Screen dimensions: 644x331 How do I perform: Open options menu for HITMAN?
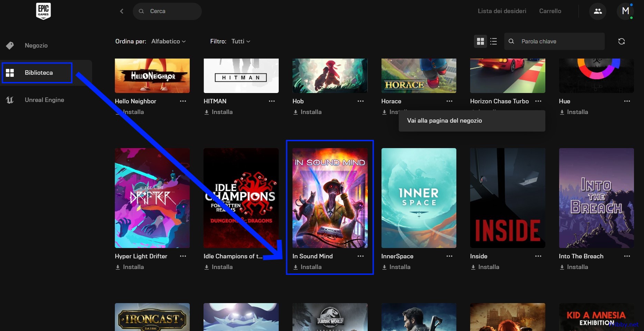pos(272,101)
